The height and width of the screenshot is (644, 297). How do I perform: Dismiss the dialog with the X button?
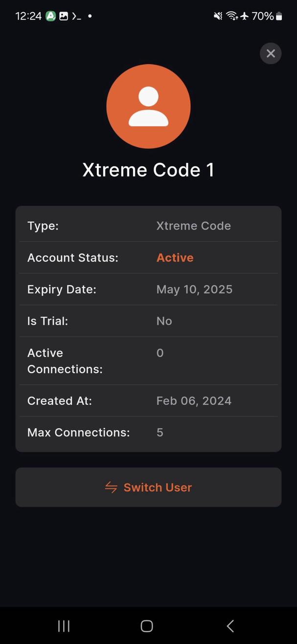pos(271,53)
